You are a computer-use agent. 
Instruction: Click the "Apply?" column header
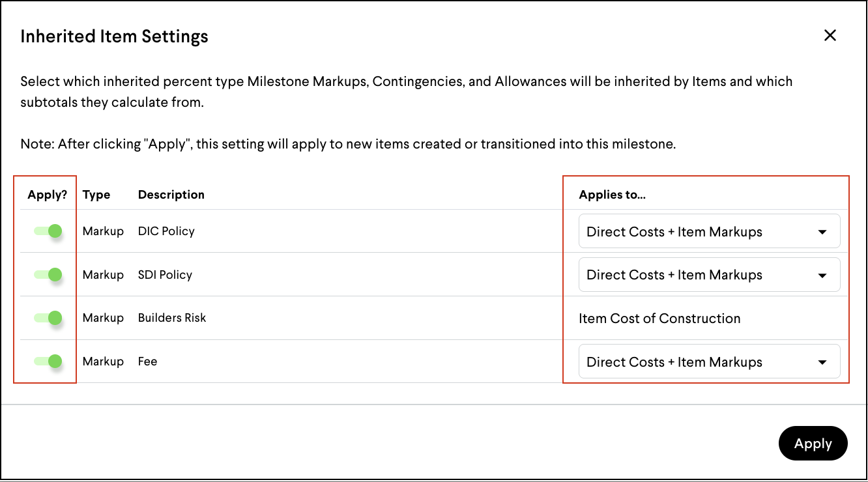(x=48, y=195)
